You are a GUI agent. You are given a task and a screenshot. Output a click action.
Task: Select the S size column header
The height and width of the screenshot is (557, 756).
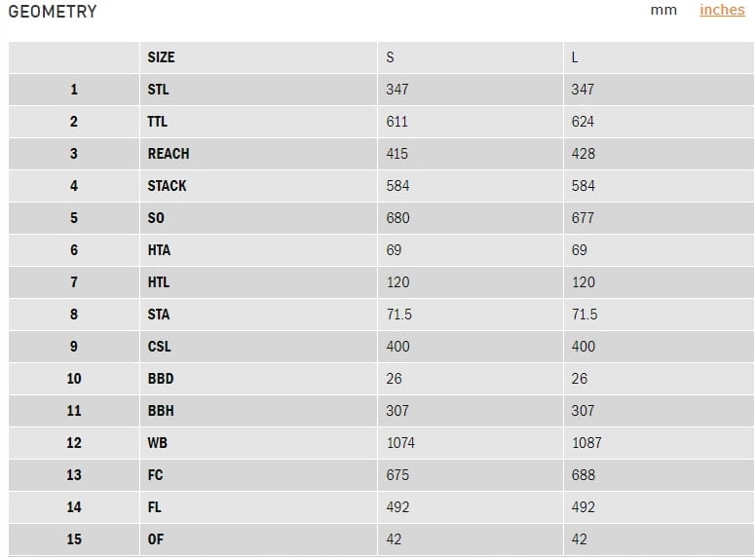(x=390, y=57)
